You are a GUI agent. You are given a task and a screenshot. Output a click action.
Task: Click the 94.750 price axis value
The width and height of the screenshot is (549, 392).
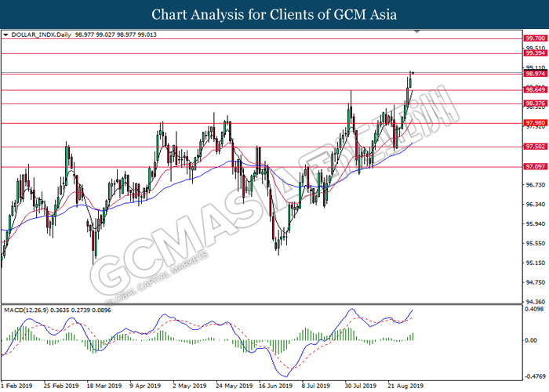[536, 282]
